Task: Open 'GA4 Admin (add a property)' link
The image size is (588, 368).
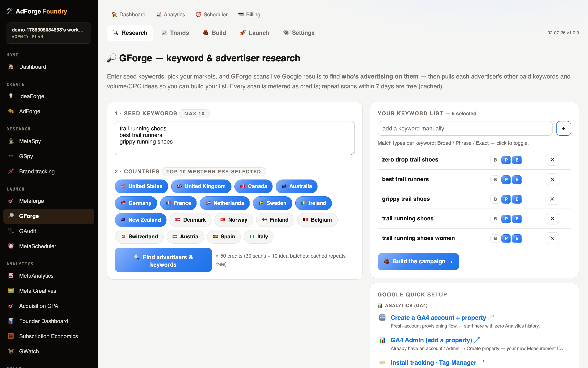Action: tap(435, 340)
